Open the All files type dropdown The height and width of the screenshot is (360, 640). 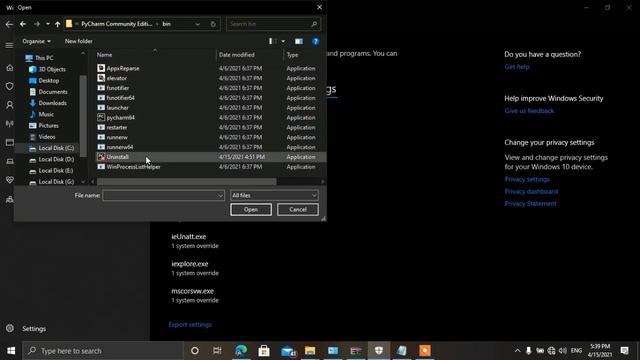pyautogui.click(x=274, y=196)
